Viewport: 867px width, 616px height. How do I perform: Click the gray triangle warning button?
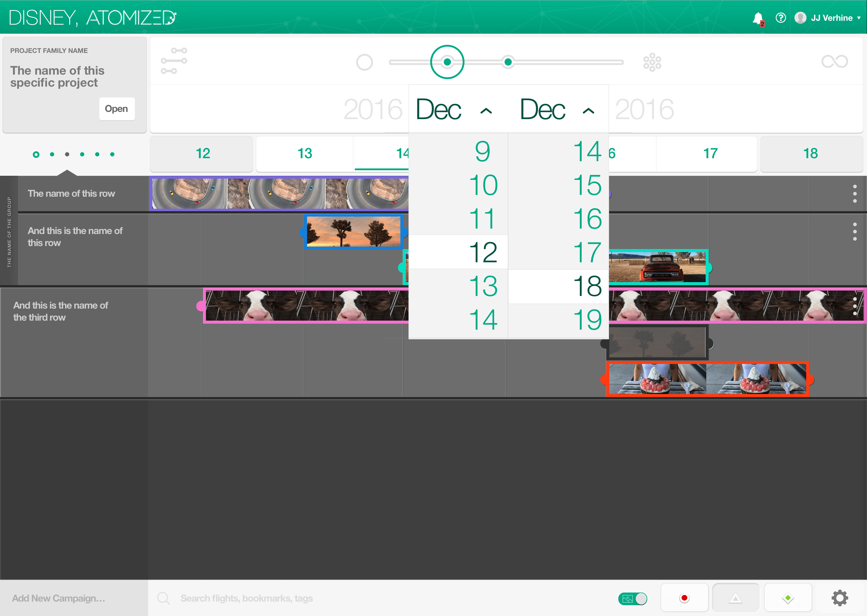(736, 598)
